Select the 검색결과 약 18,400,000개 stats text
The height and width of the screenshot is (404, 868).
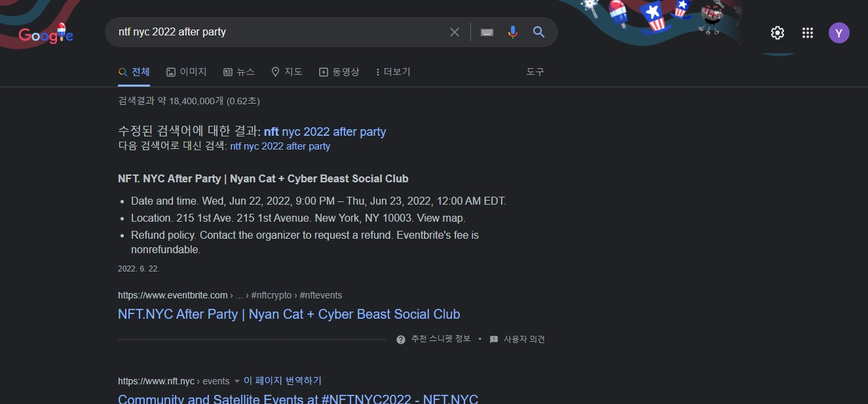point(189,101)
